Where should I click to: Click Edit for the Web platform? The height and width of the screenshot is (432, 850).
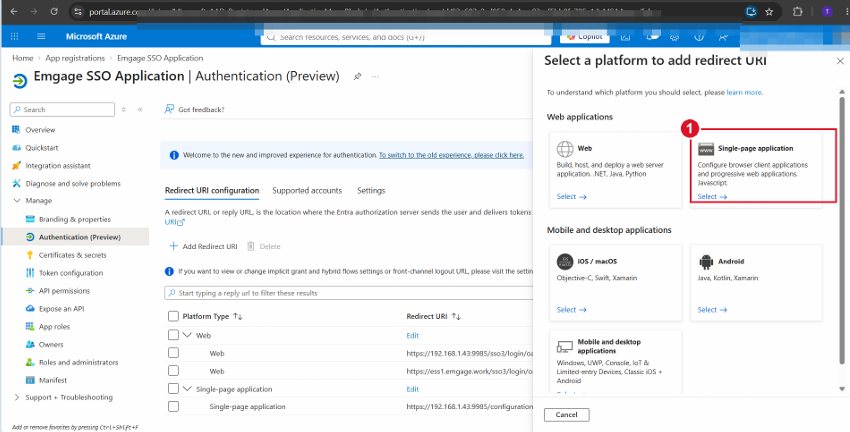click(413, 335)
